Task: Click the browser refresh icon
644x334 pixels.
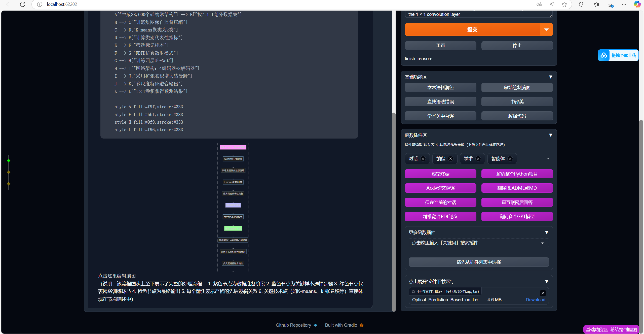Action: (x=23, y=4)
